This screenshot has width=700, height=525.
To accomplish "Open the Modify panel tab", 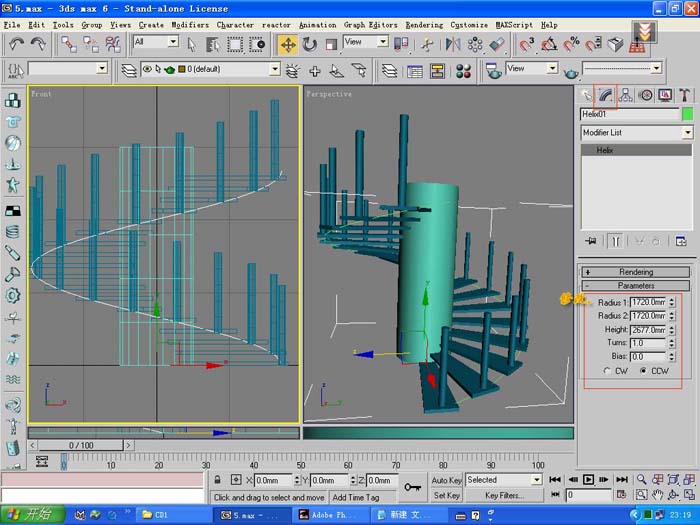I will pos(606,95).
